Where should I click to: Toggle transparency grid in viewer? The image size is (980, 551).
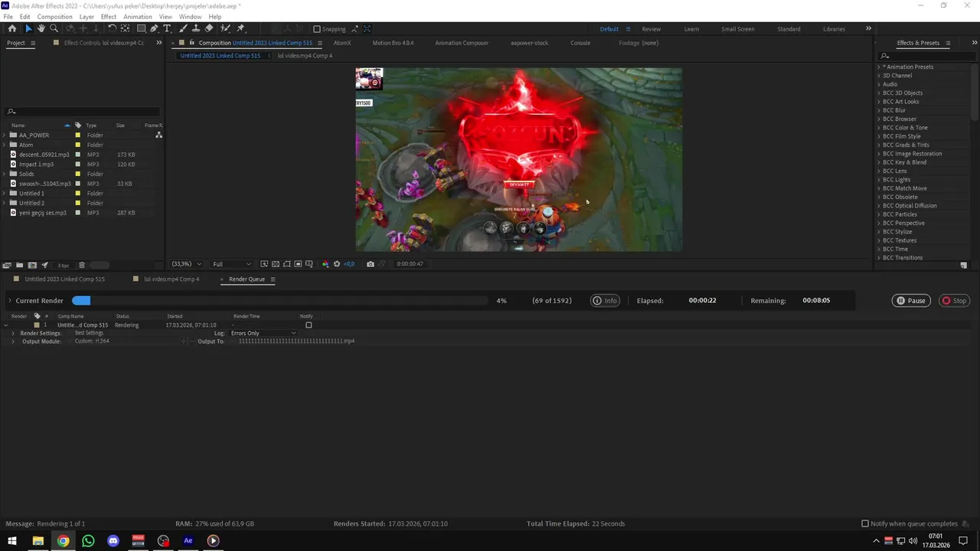(x=276, y=264)
